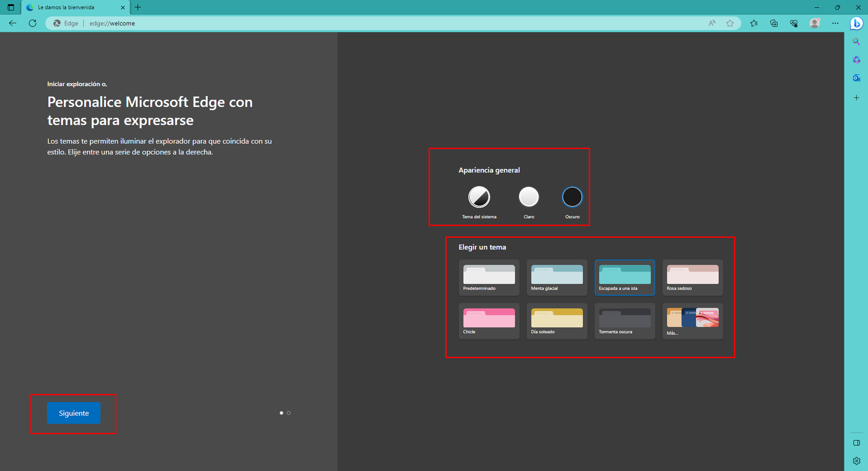Open 'Más...' themes card

point(692,321)
